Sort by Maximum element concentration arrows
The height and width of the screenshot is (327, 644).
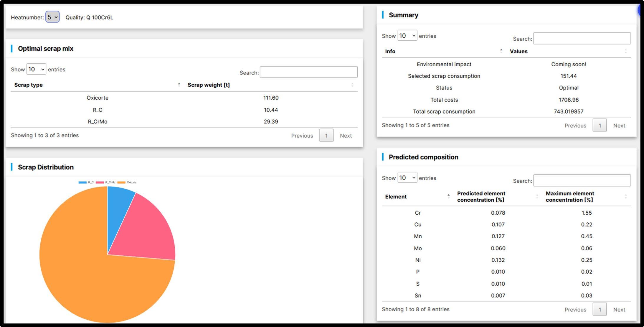pos(625,196)
